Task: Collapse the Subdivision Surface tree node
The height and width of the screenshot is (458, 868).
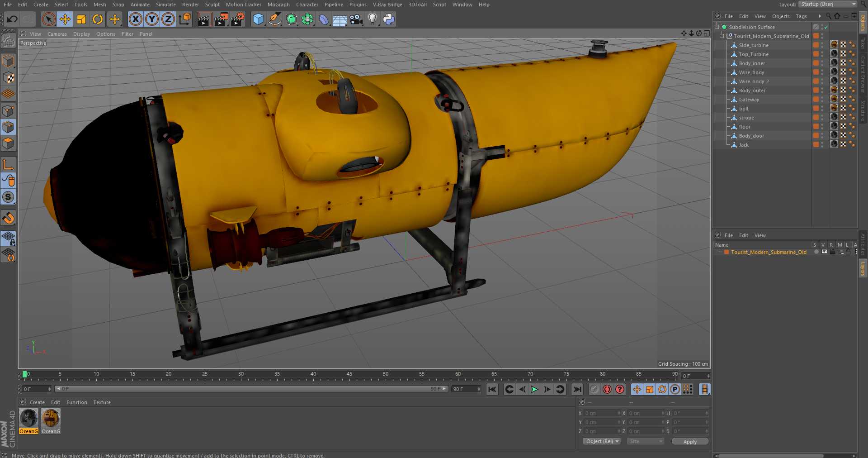Action: pyautogui.click(x=717, y=27)
